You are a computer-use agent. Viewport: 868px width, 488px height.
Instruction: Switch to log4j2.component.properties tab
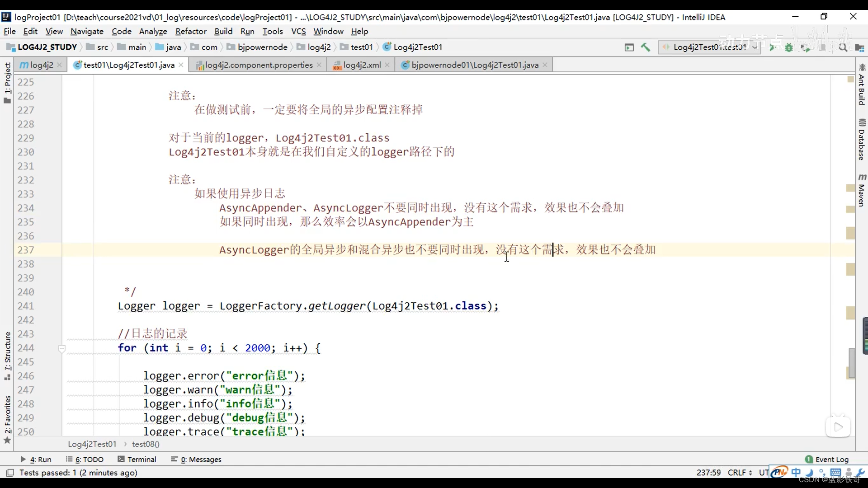259,65
